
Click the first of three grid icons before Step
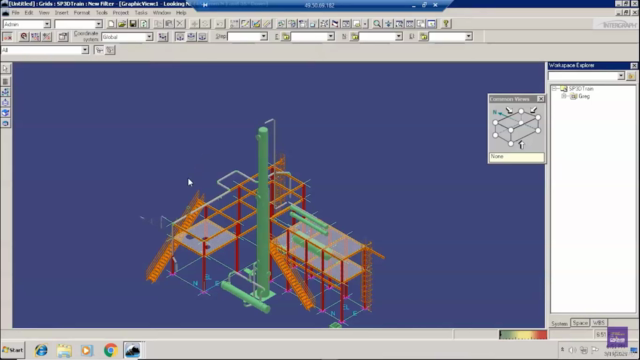coord(180,37)
